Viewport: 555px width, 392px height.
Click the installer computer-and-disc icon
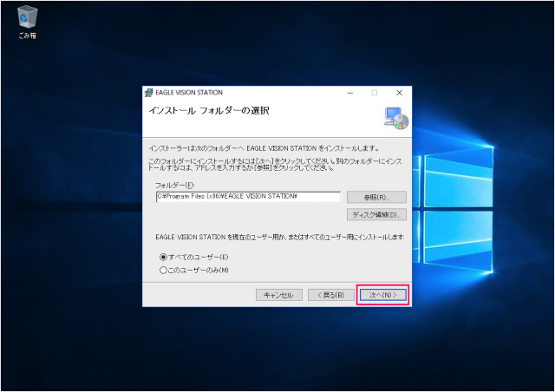(396, 118)
